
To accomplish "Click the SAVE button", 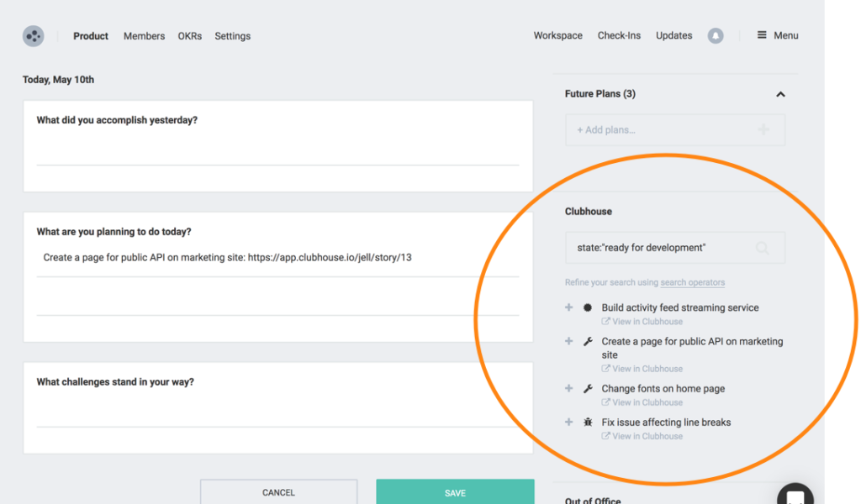I will [x=455, y=492].
